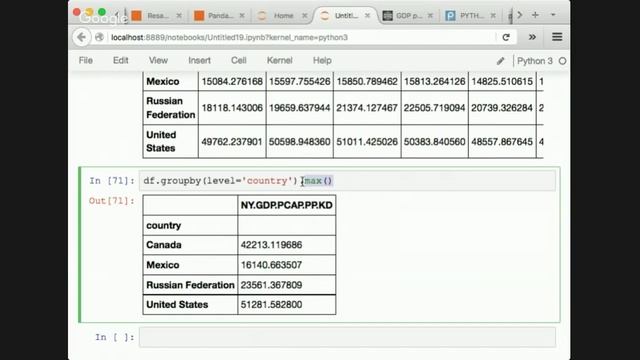Click the In [71] code cell input
This screenshot has height=360, width=640.
click(x=347, y=181)
